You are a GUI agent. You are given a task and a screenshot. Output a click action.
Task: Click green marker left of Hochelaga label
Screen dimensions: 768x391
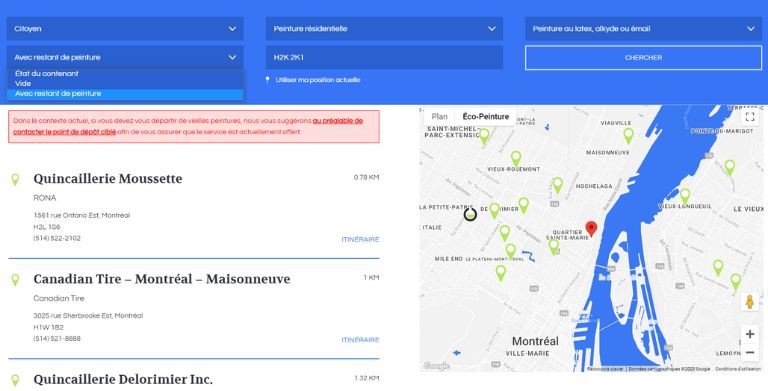(x=557, y=185)
